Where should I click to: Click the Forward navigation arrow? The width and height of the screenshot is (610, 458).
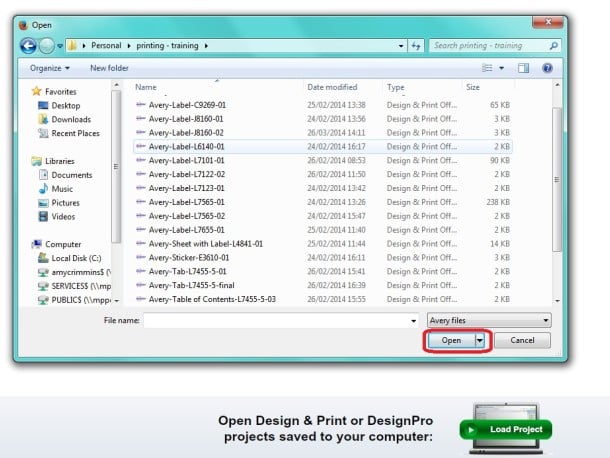coord(47,46)
